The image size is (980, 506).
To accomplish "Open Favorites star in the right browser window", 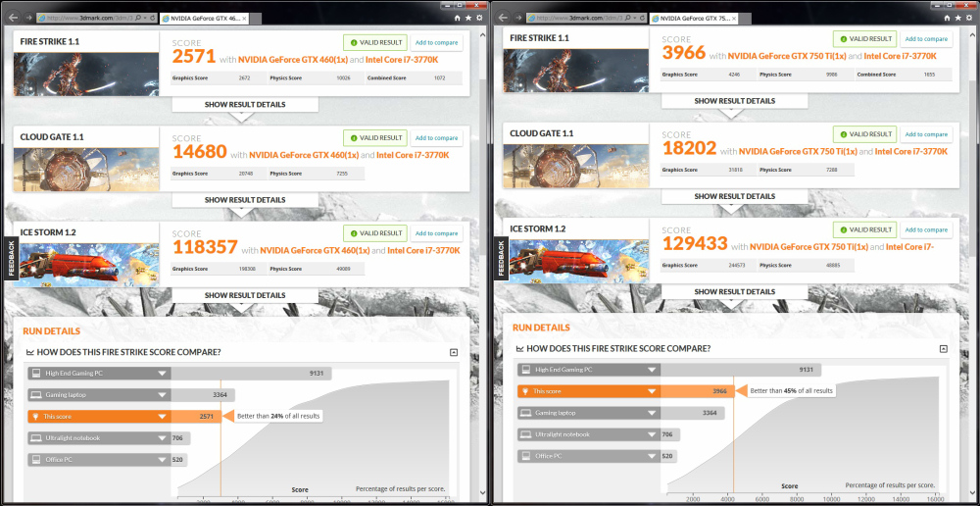I will [958, 18].
